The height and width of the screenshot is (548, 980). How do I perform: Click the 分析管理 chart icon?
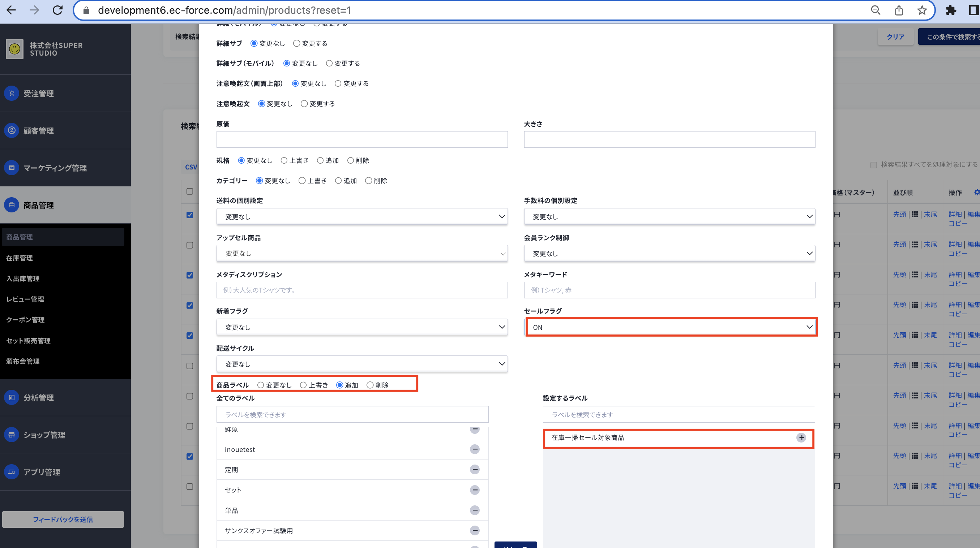[12, 397]
